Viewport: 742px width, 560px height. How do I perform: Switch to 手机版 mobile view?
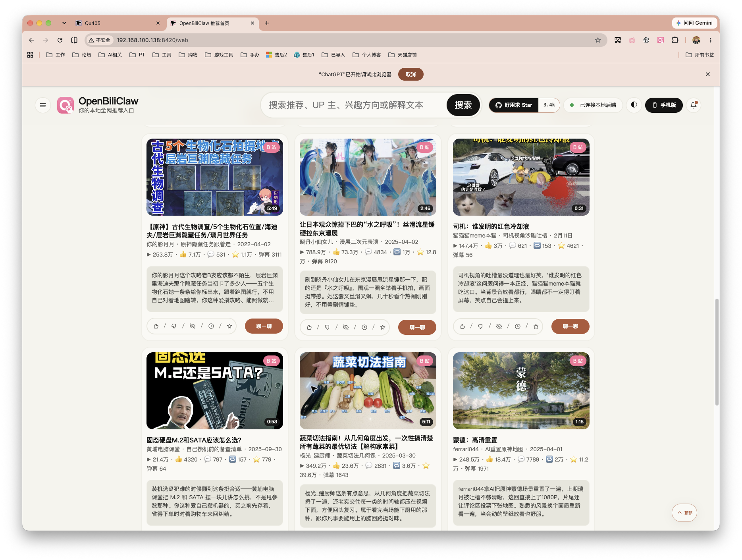pos(664,105)
